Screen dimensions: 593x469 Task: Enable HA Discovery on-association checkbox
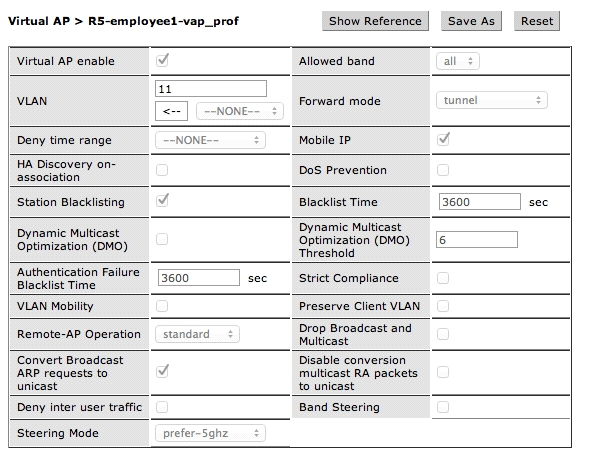pos(162,170)
